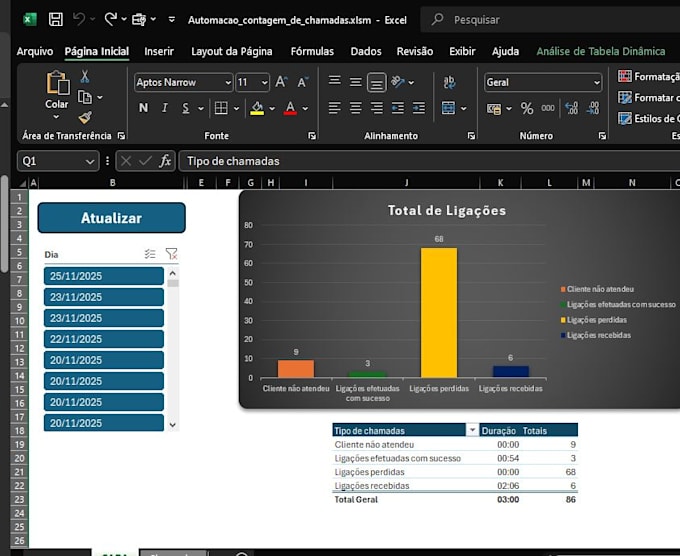This screenshot has height=556, width=680.
Task: Open the Customize Quick Access Toolbar arrow
Action: 172,20
